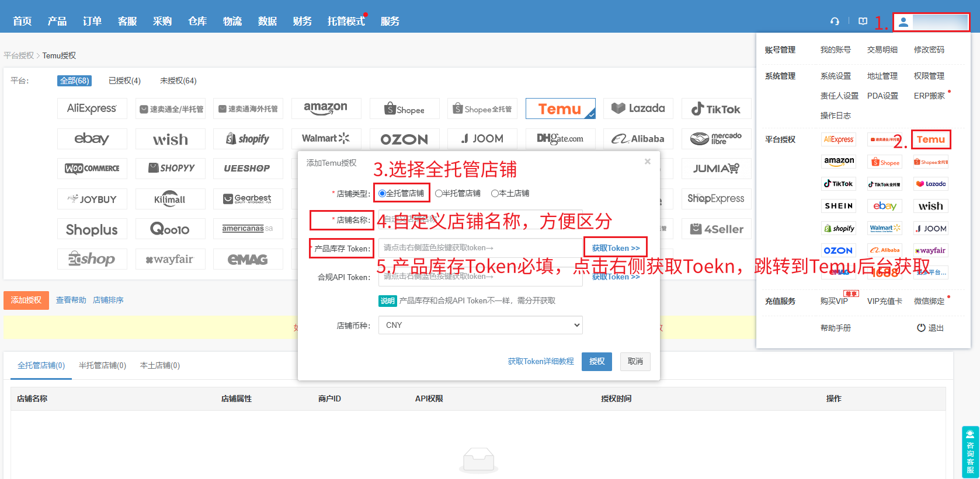980x479 pixels.
Task: Select the Alibaba platform logo tile
Action: click(638, 139)
